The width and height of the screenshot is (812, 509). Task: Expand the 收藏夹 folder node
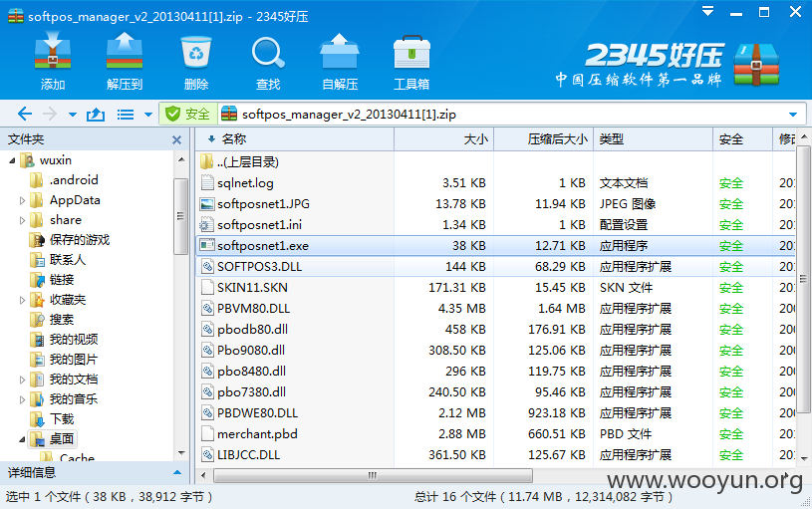tap(22, 301)
